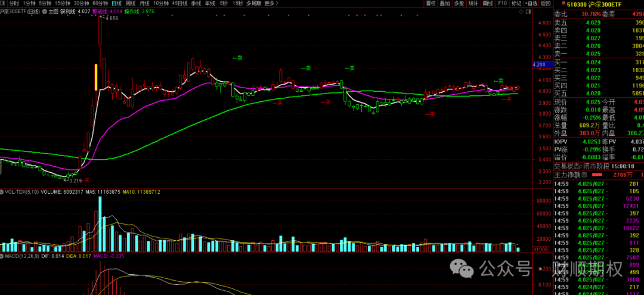This screenshot has width=644, height=295.
Task: Open the round dropdown icon beside 沪深300ETF(日线)
Action: click(44, 11)
